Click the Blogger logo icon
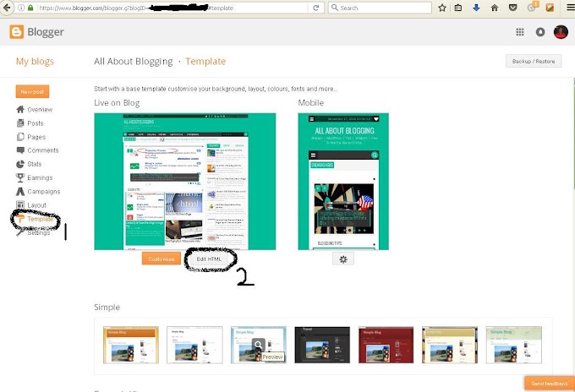The width and height of the screenshot is (575, 392). (x=17, y=32)
